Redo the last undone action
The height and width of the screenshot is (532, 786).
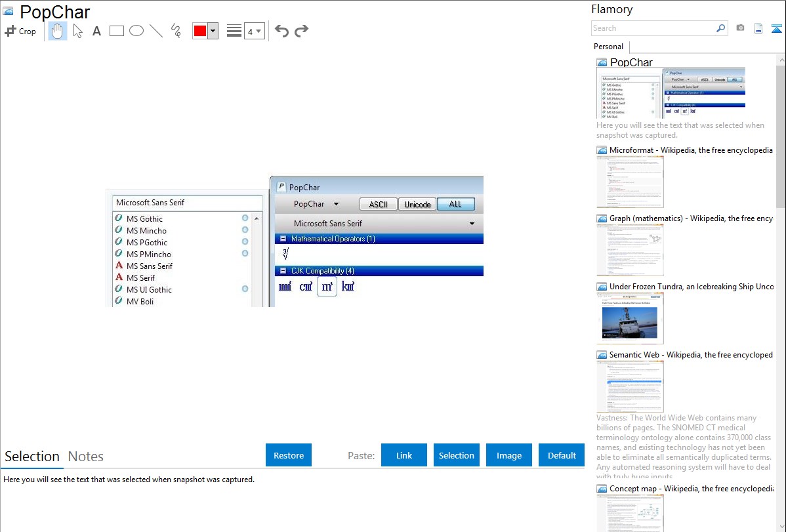tap(301, 31)
